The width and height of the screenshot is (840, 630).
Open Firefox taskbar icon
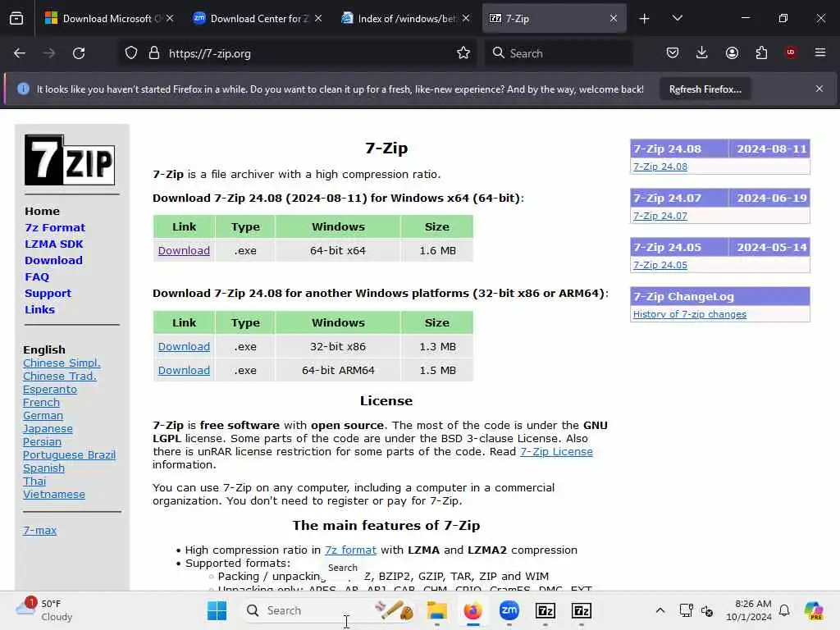click(x=472, y=610)
